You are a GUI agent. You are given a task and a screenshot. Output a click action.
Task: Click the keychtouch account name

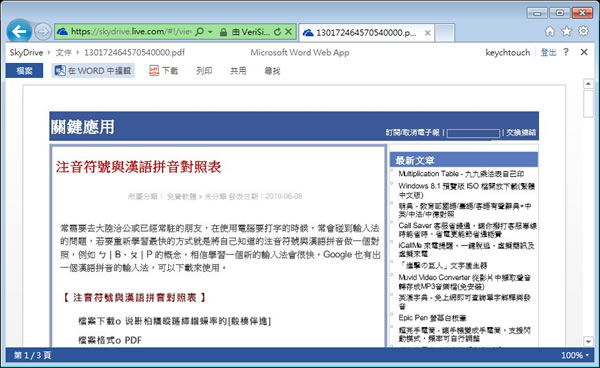pyautogui.click(x=508, y=52)
